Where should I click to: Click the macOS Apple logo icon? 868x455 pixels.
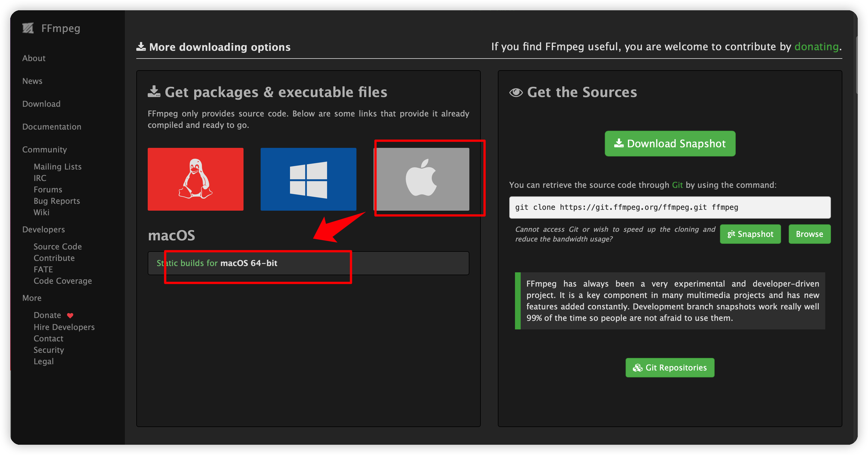click(422, 179)
